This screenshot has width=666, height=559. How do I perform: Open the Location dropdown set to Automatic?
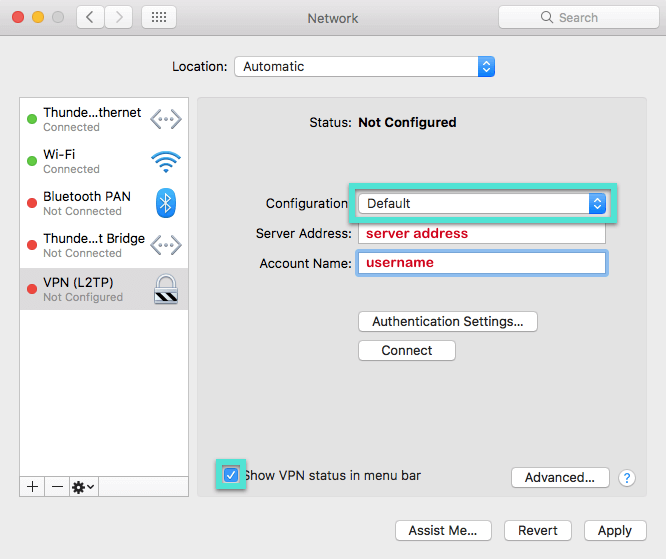(x=364, y=67)
